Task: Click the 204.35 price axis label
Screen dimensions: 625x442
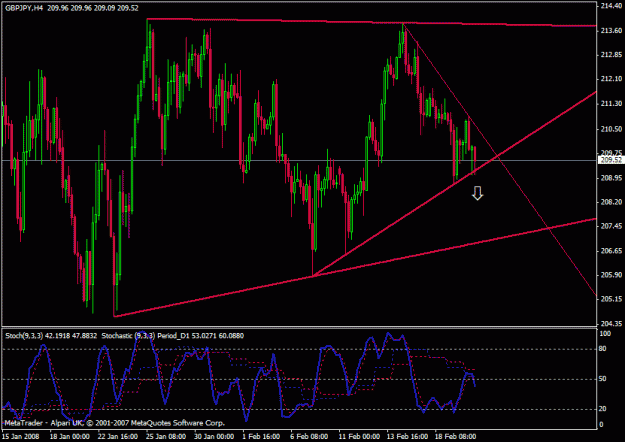Action: pyautogui.click(x=610, y=324)
